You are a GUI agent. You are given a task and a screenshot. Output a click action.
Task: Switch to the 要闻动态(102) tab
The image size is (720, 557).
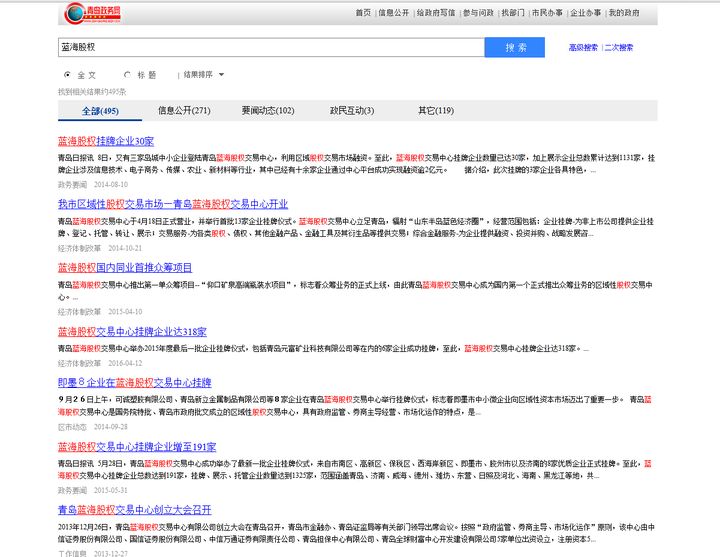[x=268, y=111]
